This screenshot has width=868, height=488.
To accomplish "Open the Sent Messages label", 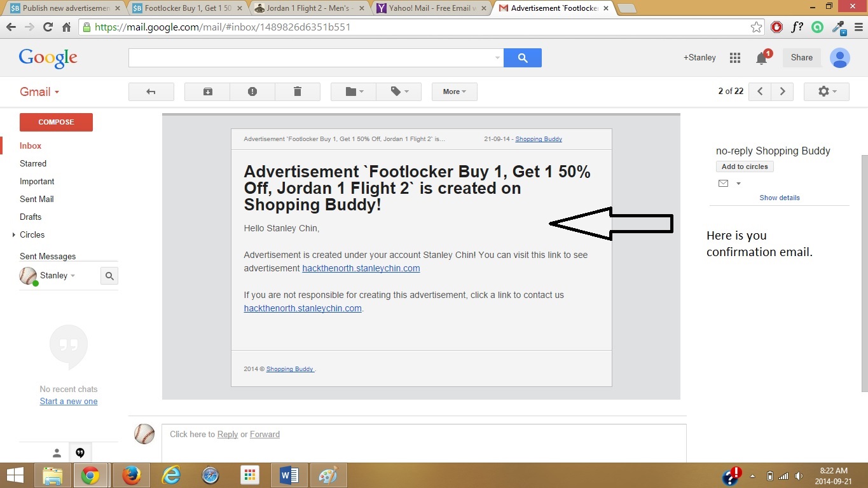I will pos(48,256).
